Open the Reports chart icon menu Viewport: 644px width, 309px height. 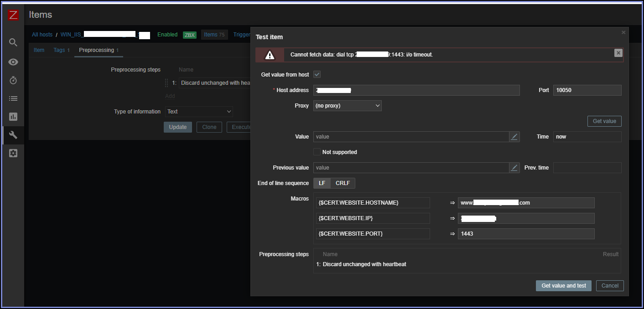[x=13, y=117]
